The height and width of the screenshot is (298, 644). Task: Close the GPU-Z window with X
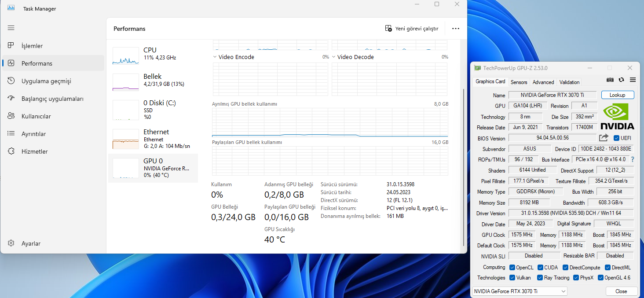630,68
